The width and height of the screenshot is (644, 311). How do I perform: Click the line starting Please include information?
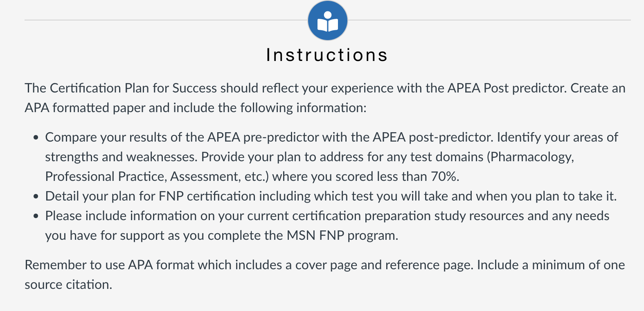click(x=327, y=216)
